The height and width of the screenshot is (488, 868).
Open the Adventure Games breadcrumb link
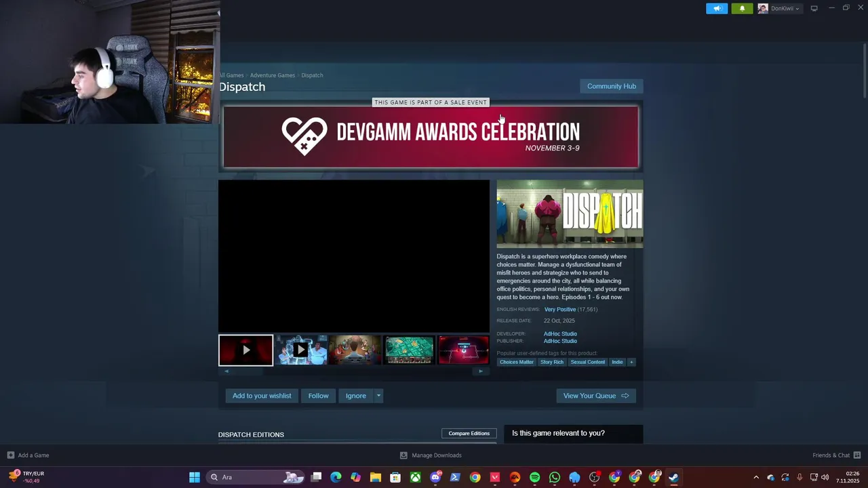(x=273, y=75)
